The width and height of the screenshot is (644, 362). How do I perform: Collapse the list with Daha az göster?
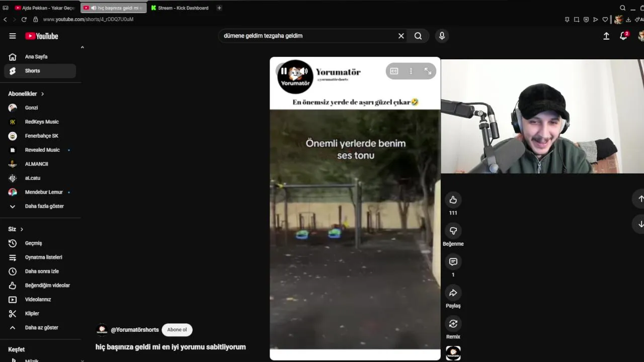[x=40, y=328]
